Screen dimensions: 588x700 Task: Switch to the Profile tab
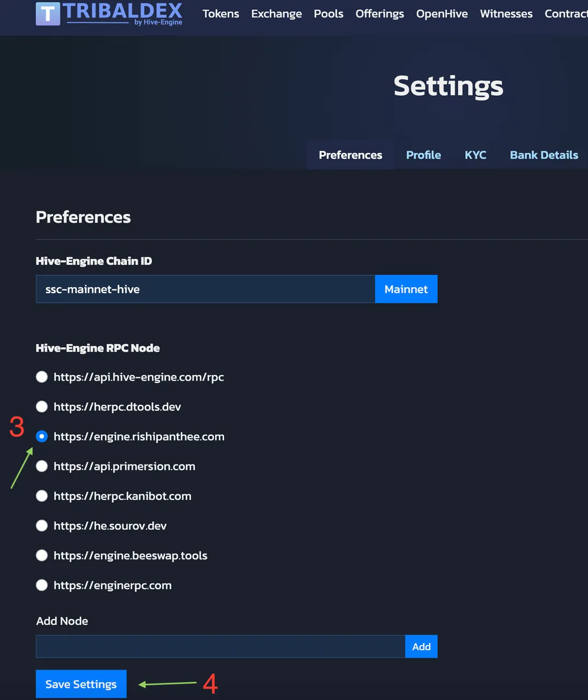[x=423, y=155]
